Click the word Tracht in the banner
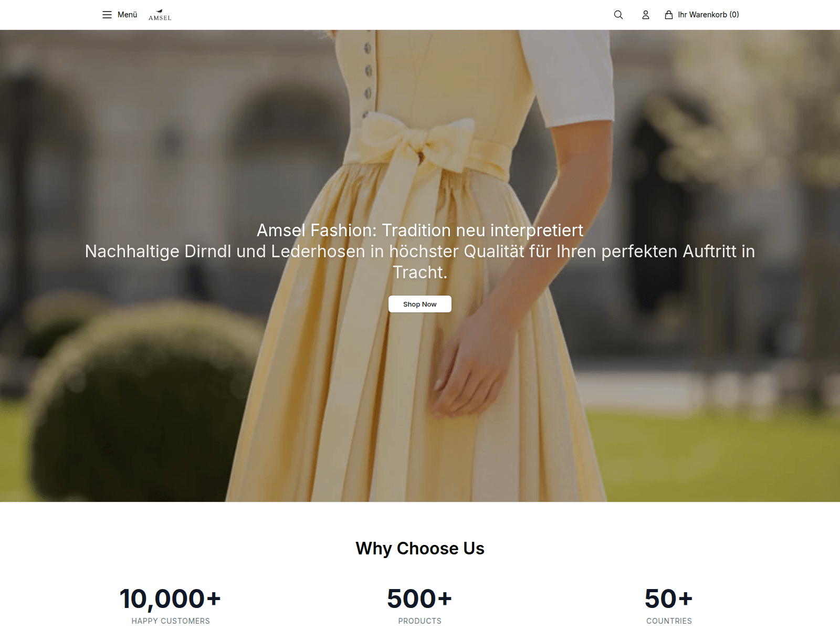The height and width of the screenshot is (630, 840). point(418,272)
